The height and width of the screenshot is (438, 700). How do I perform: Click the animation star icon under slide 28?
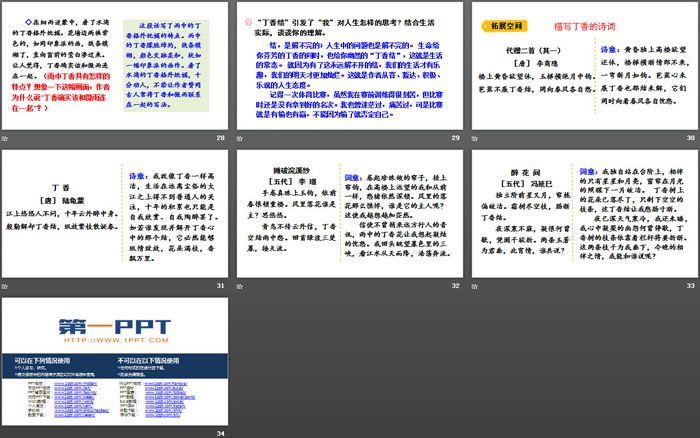pyautogui.click(x=5, y=140)
